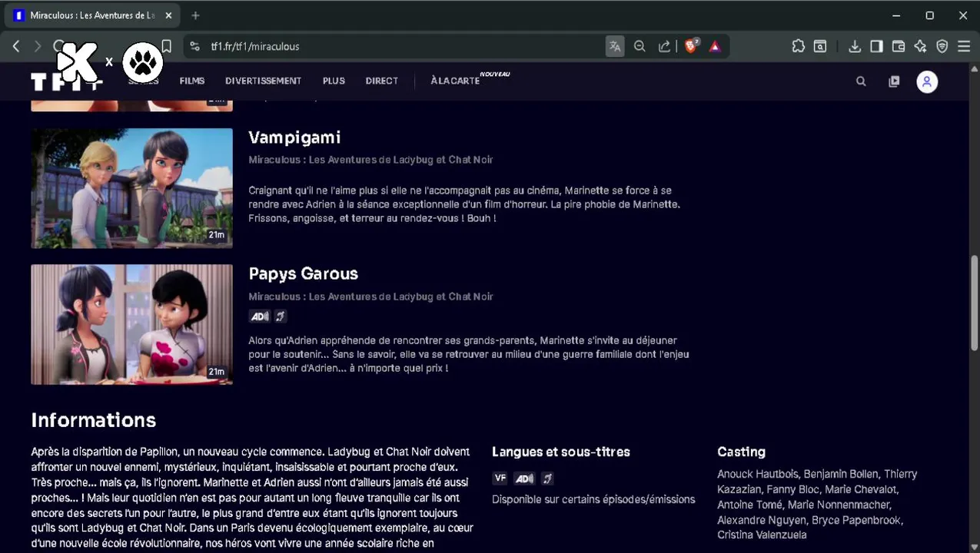
Task: Open the Brave Wallet icon
Action: [898, 46]
